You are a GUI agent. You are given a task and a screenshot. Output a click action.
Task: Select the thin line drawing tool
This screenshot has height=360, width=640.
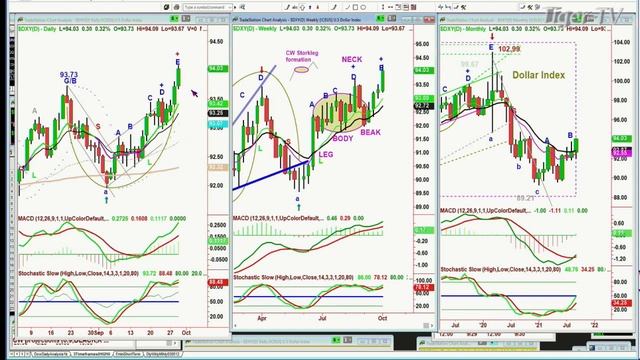click(347, 7)
